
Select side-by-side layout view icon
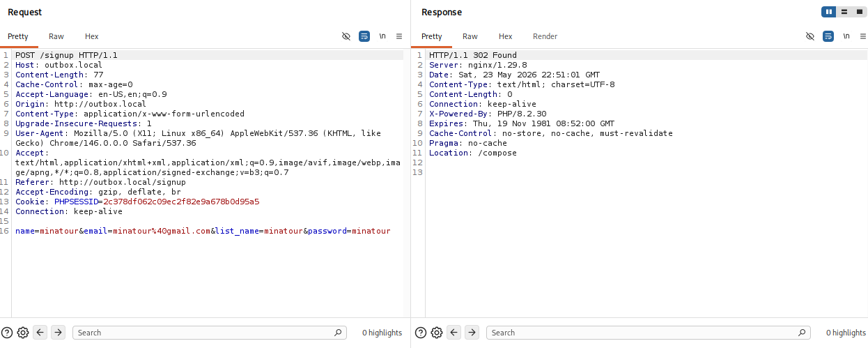tap(829, 12)
